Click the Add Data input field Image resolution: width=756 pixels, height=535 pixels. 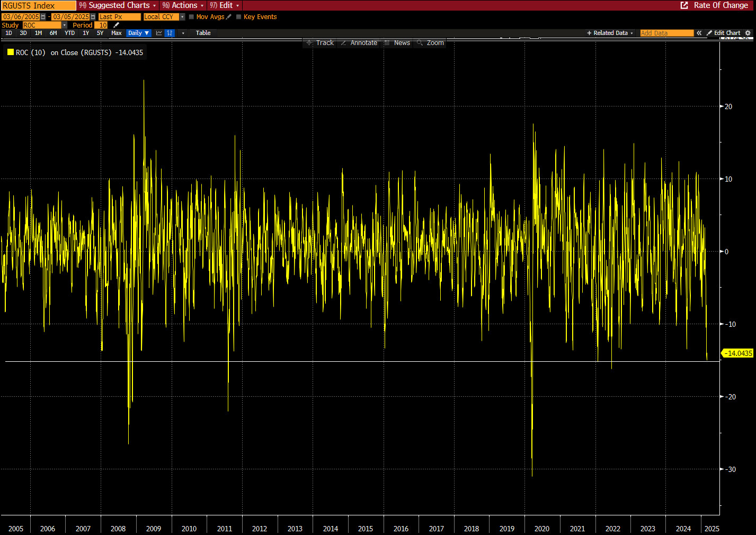click(x=666, y=33)
